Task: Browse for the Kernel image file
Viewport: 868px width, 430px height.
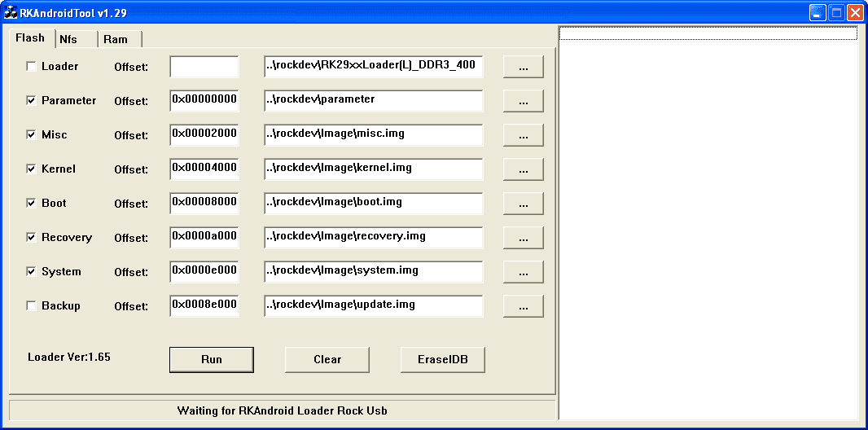Action: (523, 170)
